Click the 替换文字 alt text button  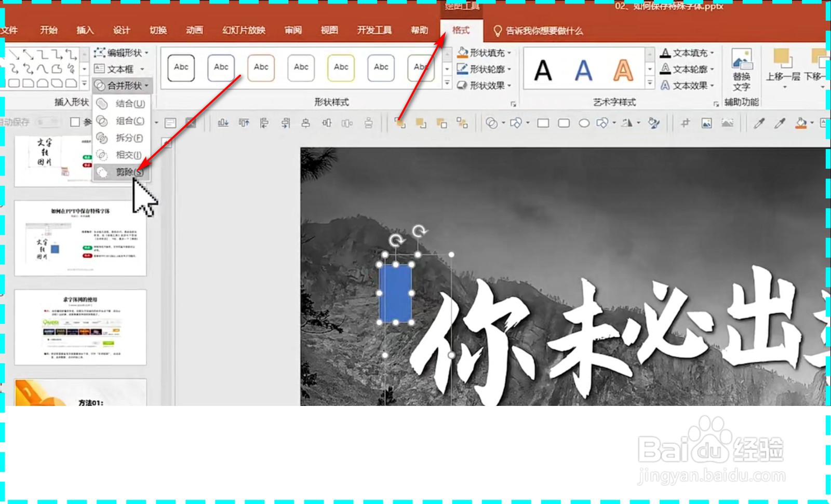742,70
